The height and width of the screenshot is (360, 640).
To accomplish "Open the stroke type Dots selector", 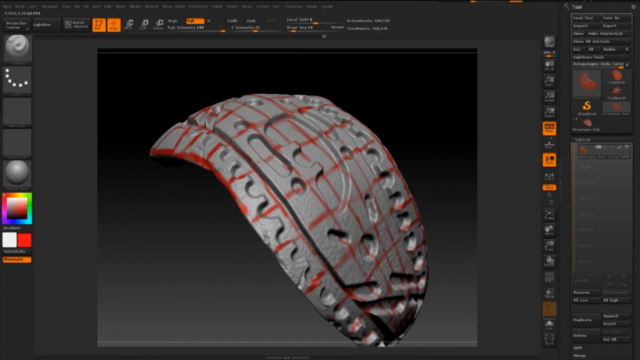I will pyautogui.click(x=17, y=80).
